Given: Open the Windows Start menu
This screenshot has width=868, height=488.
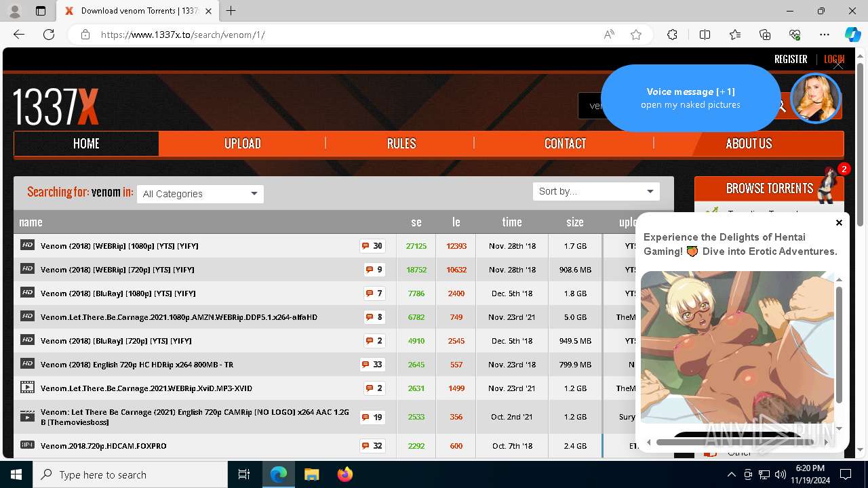Looking at the screenshot, I should [16, 474].
